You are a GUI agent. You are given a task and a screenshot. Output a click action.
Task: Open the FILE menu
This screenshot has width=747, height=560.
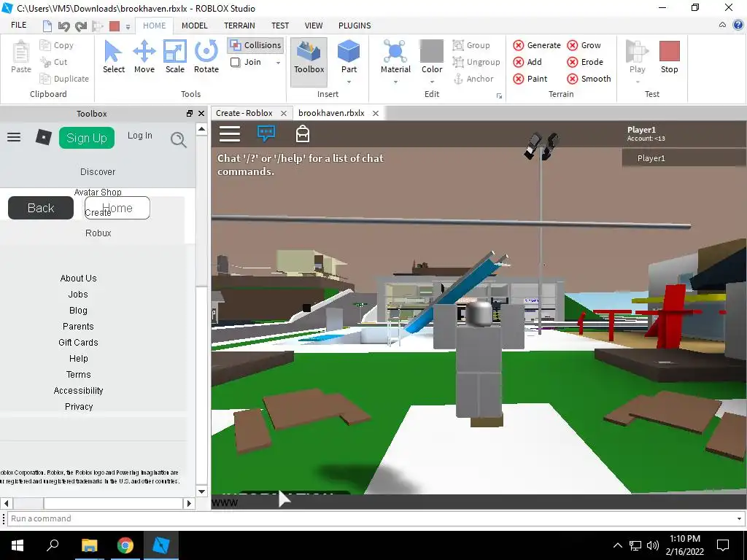(18, 26)
